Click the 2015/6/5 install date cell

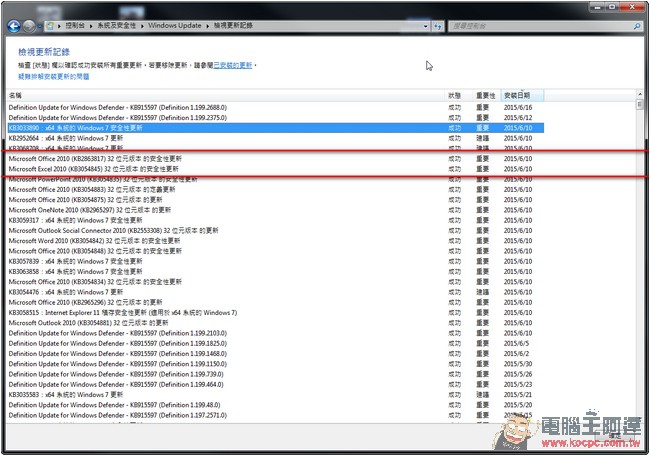[x=516, y=343]
